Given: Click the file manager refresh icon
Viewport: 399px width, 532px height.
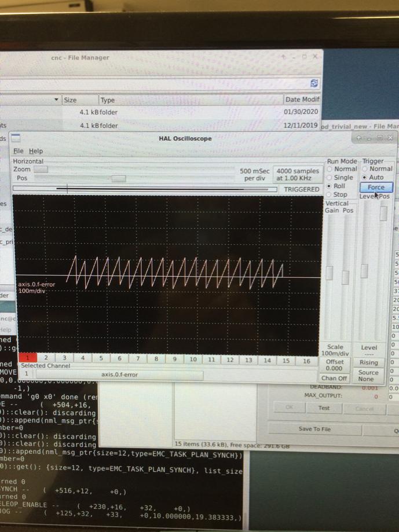Looking at the screenshot, I should [314, 83].
